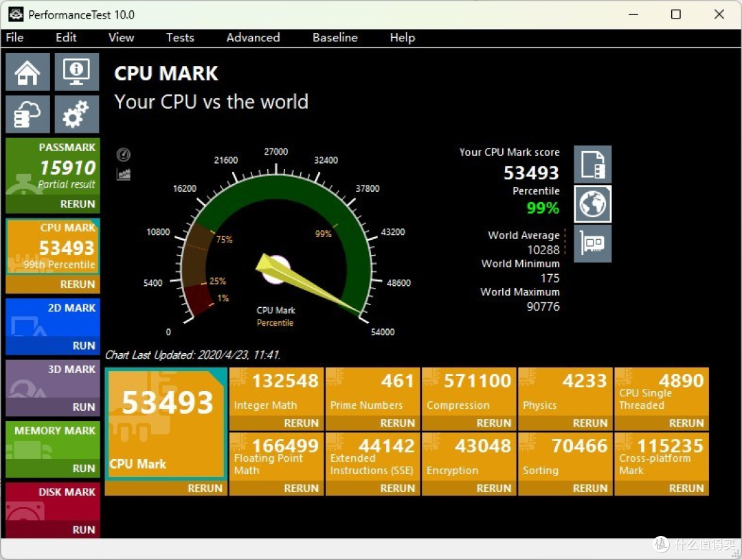Click the orange Percentile gauge legend label
742x560 pixels.
275,322
